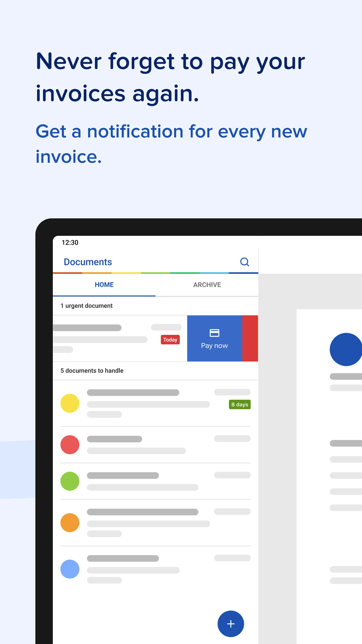Click the green 8 days badge
362x644 pixels.
click(x=240, y=405)
